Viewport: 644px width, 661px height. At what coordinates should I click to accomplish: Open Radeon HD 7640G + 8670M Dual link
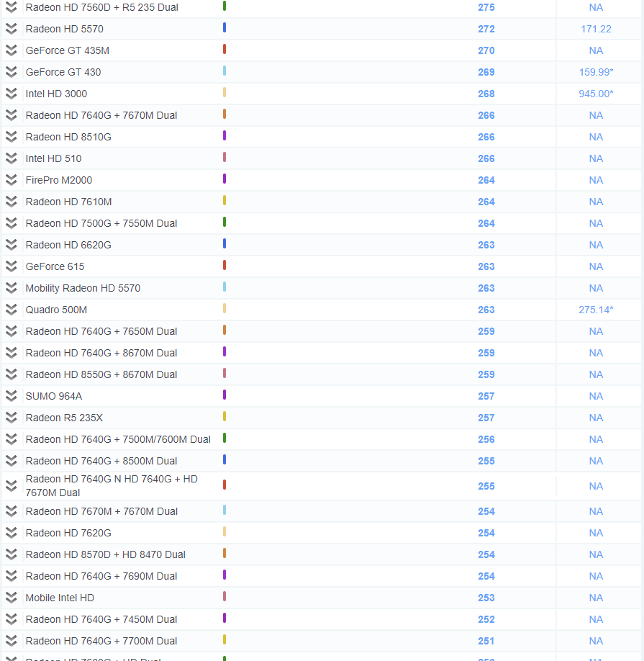101,353
